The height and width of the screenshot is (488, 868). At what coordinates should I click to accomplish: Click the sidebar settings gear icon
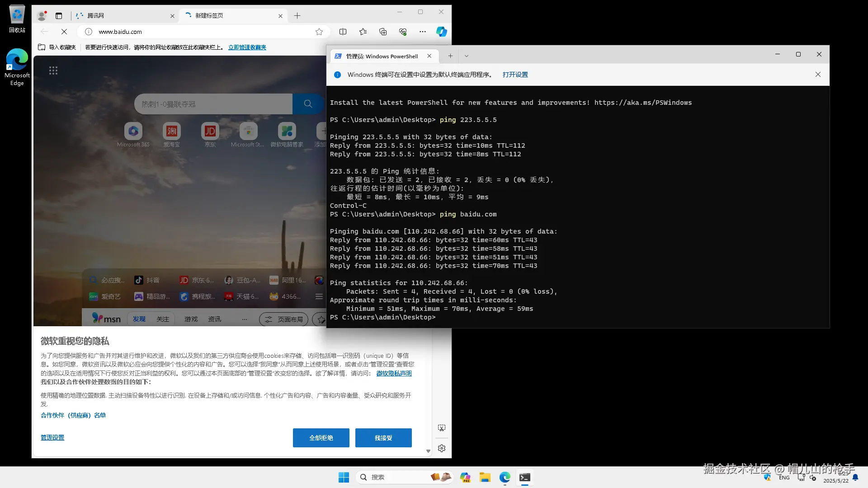point(442,448)
